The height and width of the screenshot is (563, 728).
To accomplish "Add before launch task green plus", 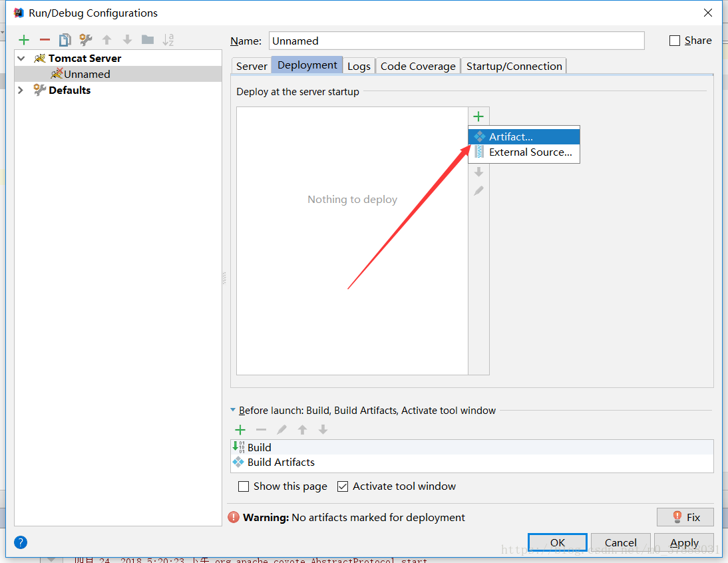I will (x=240, y=430).
